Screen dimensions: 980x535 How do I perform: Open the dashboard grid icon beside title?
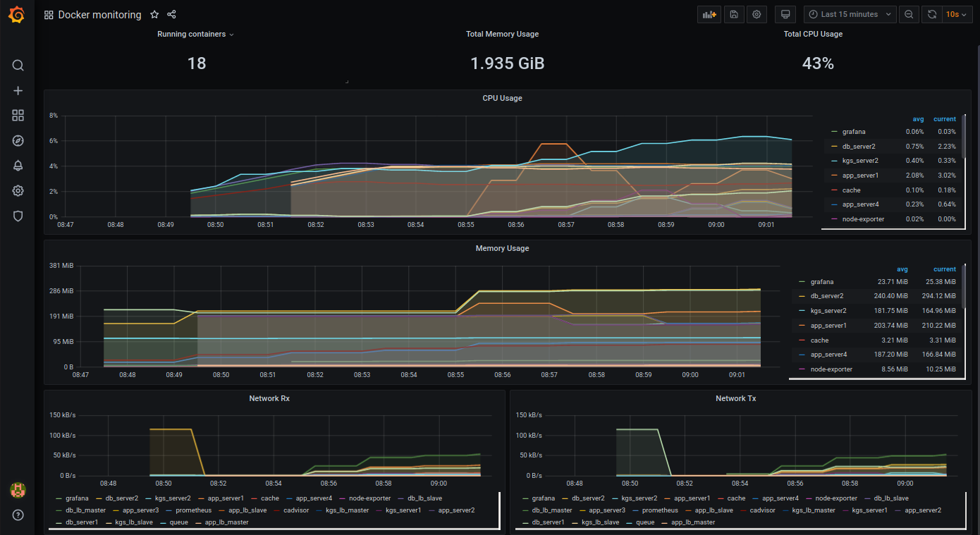pyautogui.click(x=49, y=15)
